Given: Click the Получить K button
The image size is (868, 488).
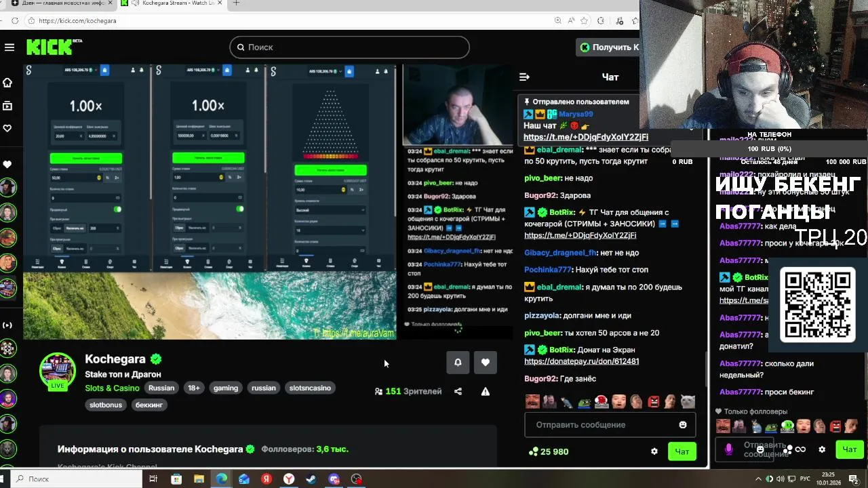Looking at the screenshot, I should 608,47.
